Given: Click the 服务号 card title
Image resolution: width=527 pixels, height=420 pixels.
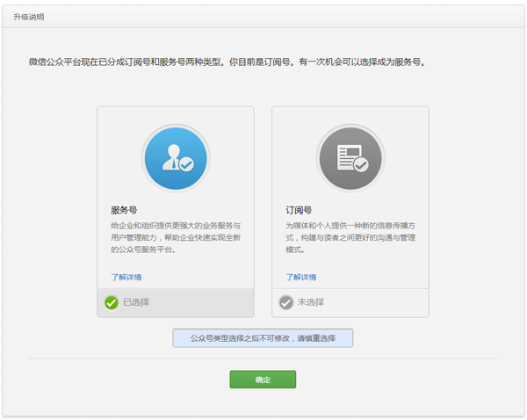Looking at the screenshot, I should pyautogui.click(x=124, y=211).
